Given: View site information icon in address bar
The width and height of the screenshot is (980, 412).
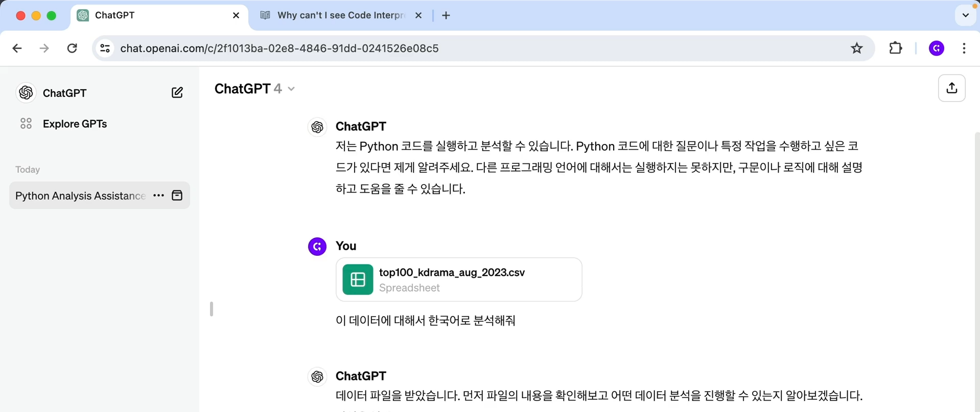Looking at the screenshot, I should tap(105, 48).
